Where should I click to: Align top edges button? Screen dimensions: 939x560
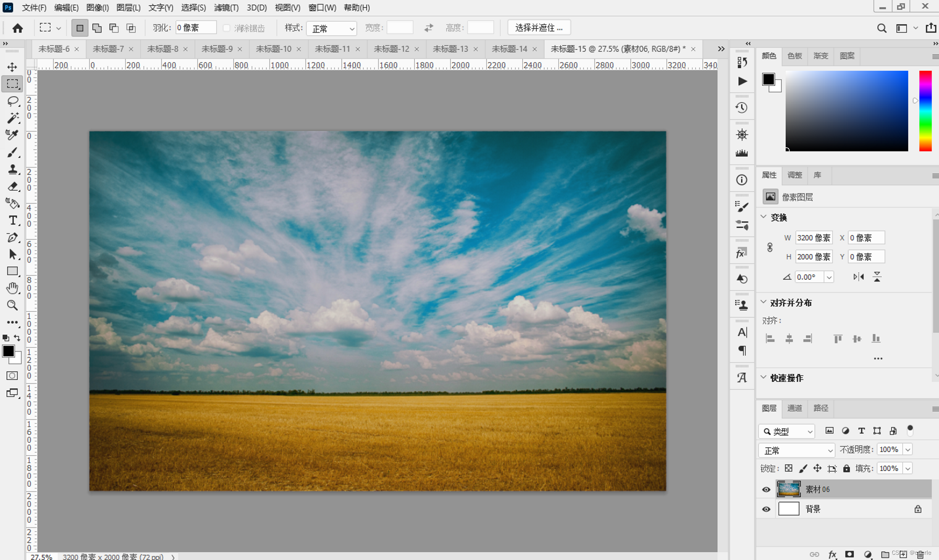[838, 339]
